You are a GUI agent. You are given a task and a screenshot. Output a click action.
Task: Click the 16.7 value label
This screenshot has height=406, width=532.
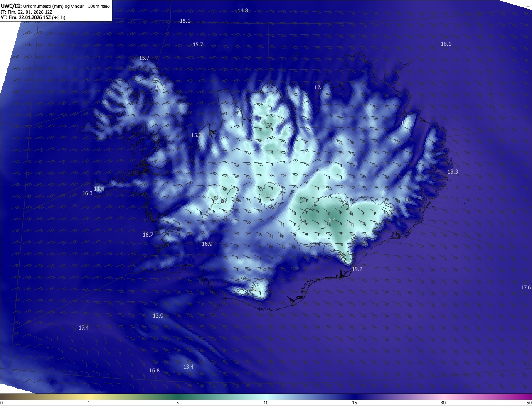pos(148,235)
